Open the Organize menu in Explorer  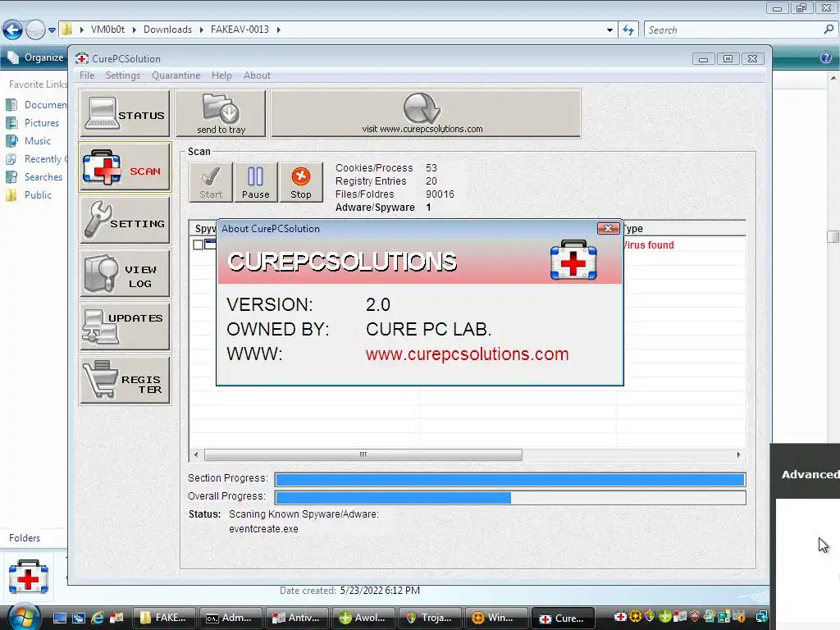[35, 57]
